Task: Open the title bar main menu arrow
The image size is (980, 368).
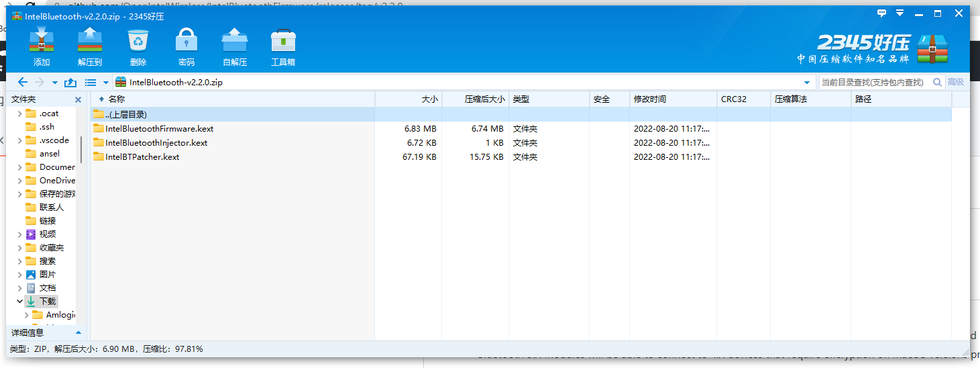Action: [x=900, y=13]
